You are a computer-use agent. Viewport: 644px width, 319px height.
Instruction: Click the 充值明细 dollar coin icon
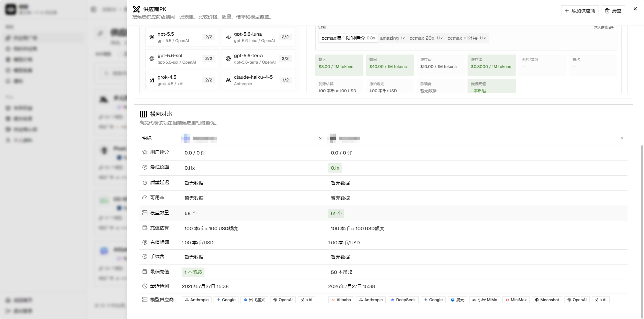tap(145, 242)
